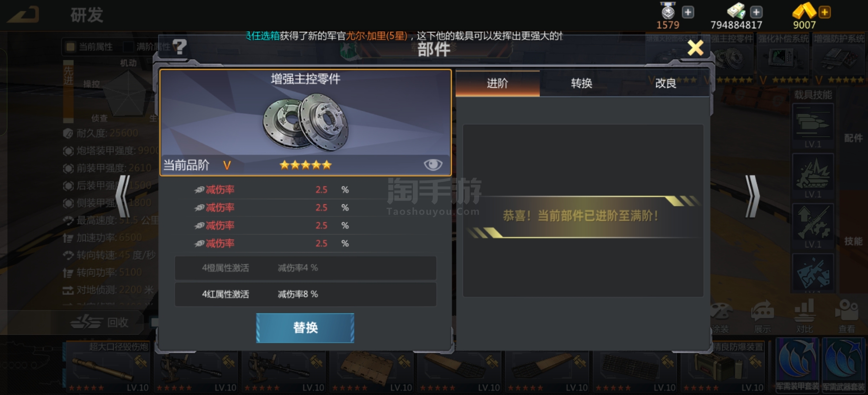Image resolution: width=868 pixels, height=395 pixels.
Task: Click the question mark help icon
Action: tap(179, 47)
